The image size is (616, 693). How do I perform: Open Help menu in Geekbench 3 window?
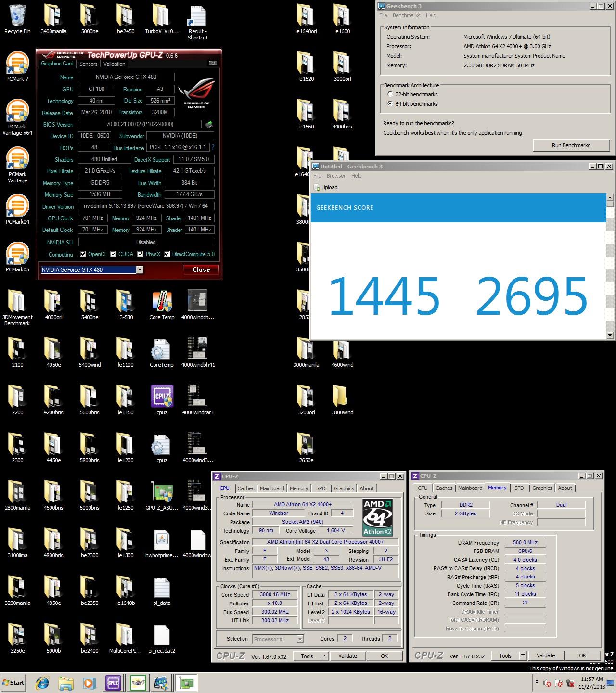(x=431, y=15)
